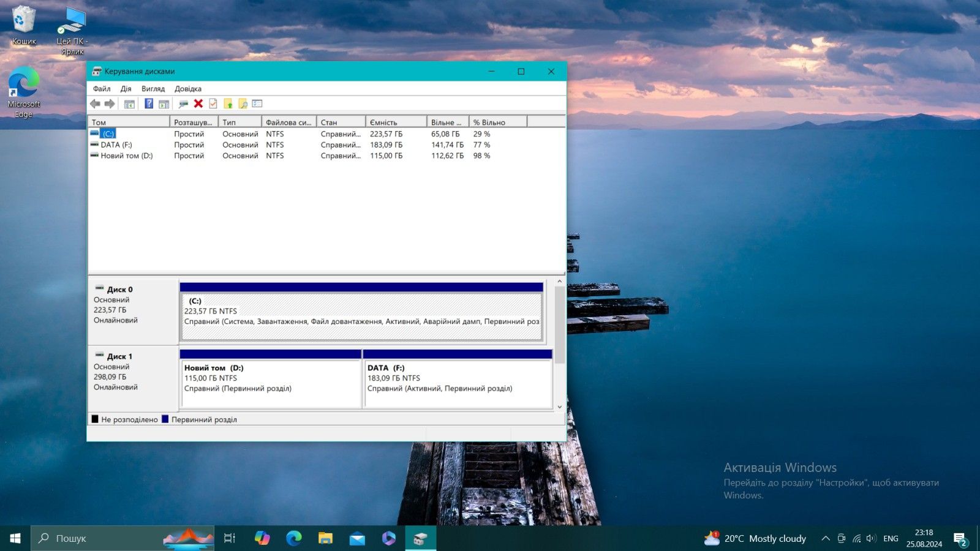Sort by the Стан column header
The height and width of the screenshot is (551, 980).
click(x=341, y=122)
